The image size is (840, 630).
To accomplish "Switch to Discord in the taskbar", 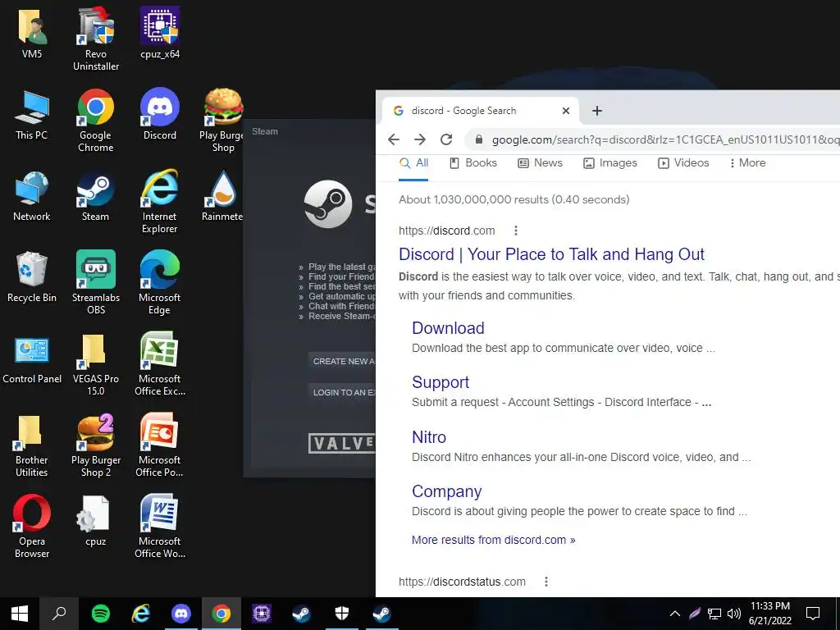I will tap(181, 614).
